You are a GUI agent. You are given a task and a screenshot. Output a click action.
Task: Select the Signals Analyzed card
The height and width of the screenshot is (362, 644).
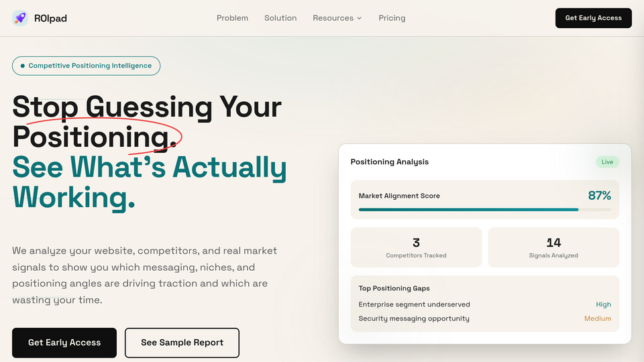553,247
